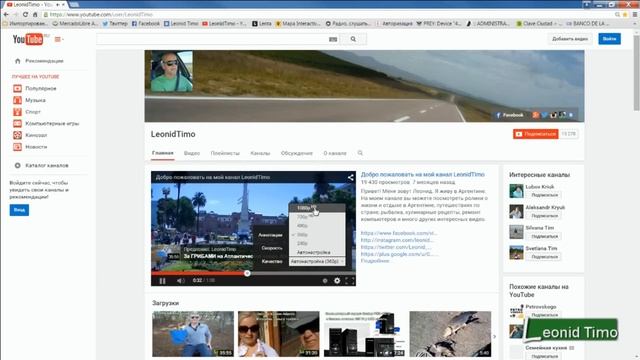The width and height of the screenshot is (640, 360).
Task: Select 1080p HD quality from the list
Action: coord(317,208)
